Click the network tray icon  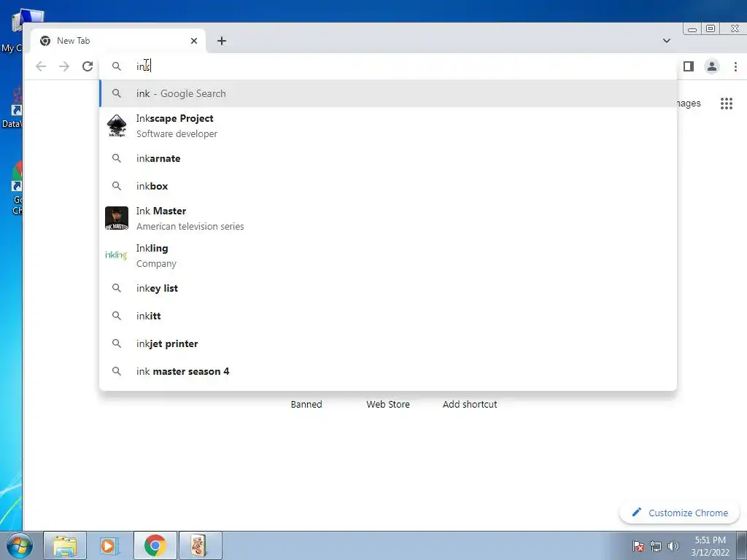656,546
